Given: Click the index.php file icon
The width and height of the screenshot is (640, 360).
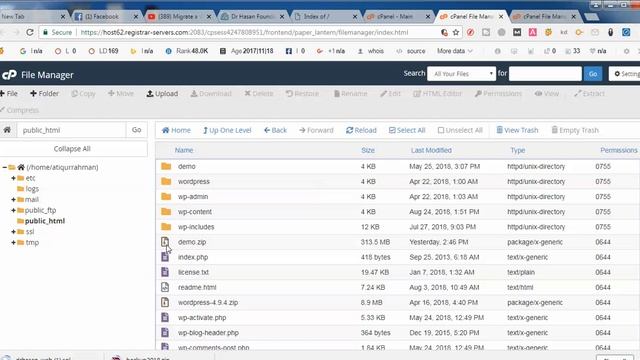Looking at the screenshot, I should click(x=165, y=257).
